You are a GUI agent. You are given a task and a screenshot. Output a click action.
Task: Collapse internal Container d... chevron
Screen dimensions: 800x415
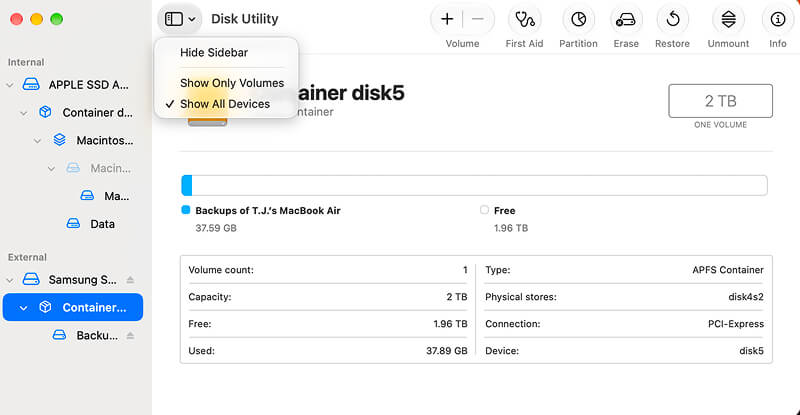(x=23, y=113)
